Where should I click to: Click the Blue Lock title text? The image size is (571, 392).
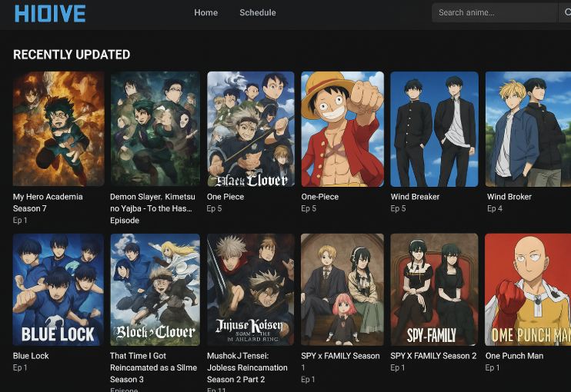pyautogui.click(x=31, y=356)
